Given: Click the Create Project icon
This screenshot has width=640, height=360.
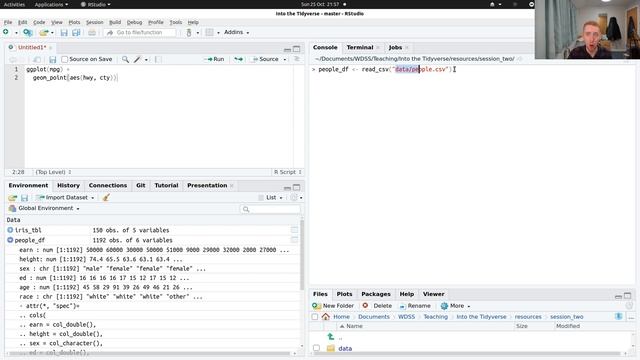Looking at the screenshot, I should [x=27, y=32].
